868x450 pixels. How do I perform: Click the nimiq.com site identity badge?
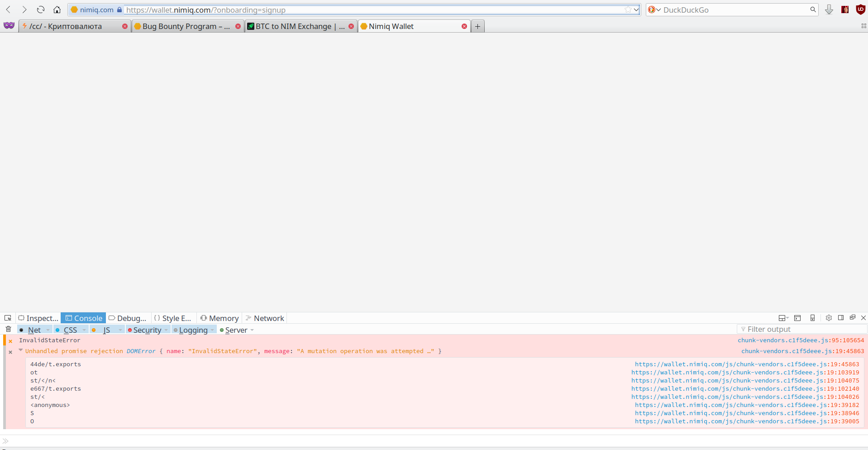(x=96, y=10)
